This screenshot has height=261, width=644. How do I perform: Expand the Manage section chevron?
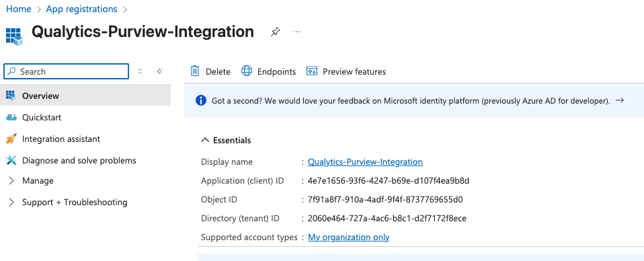[11, 180]
